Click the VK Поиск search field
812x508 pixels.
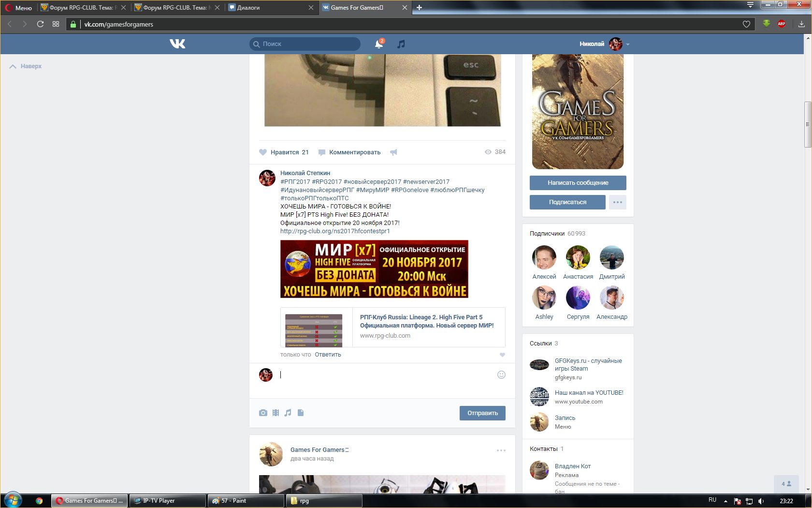(x=305, y=44)
